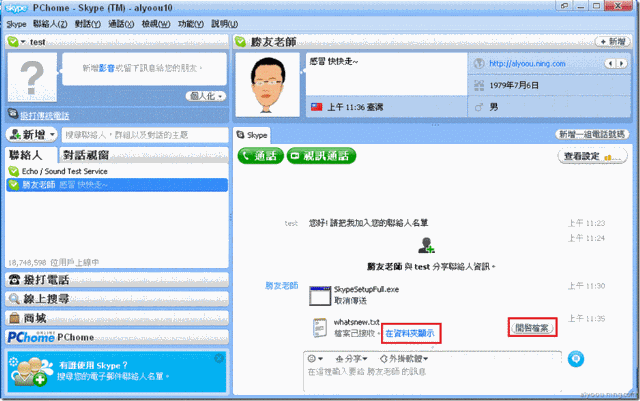
Task: Click the Taiwan flag icon
Action: 317,107
